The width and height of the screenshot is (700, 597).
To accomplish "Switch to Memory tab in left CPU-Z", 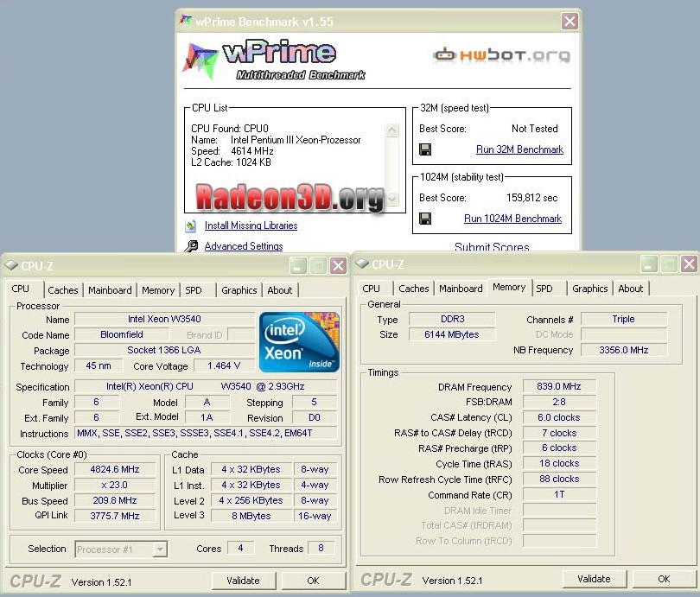I will (158, 290).
